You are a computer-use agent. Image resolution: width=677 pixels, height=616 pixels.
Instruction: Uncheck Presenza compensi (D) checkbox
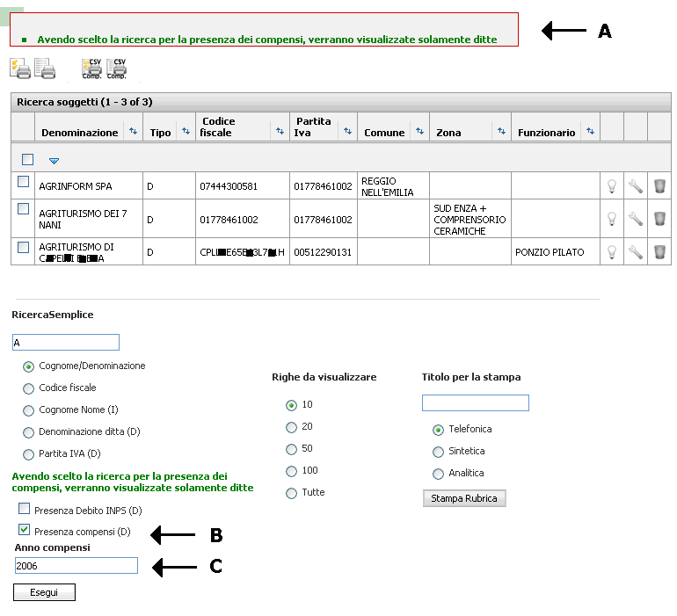pos(25,529)
